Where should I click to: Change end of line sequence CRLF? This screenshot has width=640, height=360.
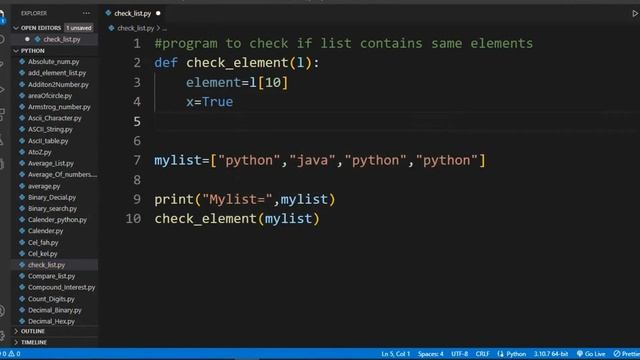coord(482,353)
